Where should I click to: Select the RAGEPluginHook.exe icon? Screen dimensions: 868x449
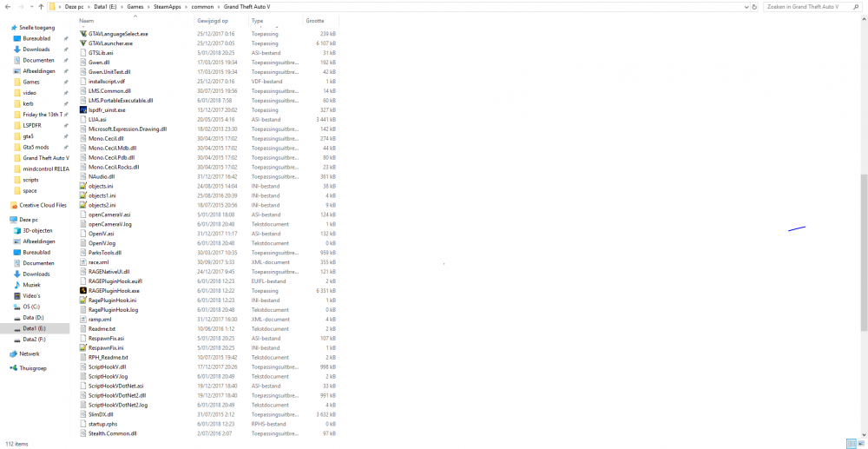pos(83,291)
